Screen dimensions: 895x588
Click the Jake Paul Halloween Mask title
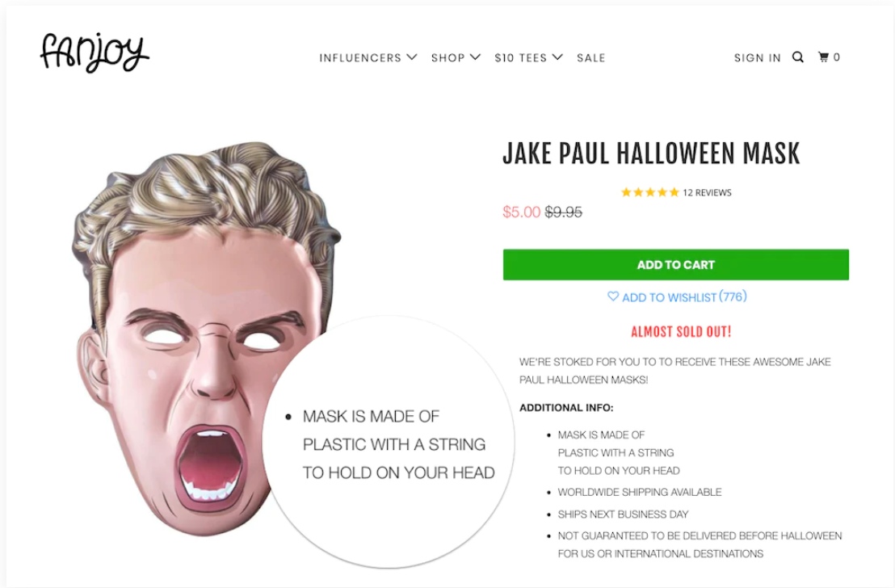(x=651, y=153)
